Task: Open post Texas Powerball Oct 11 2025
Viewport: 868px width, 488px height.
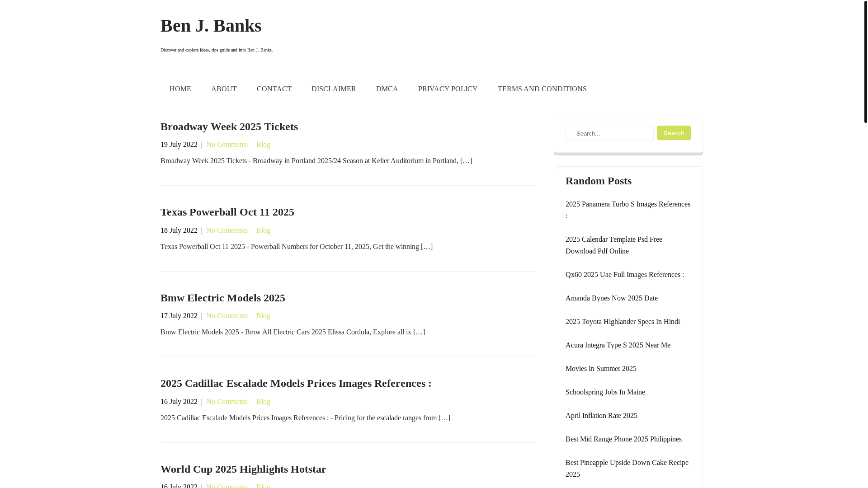Action: pyautogui.click(x=227, y=212)
